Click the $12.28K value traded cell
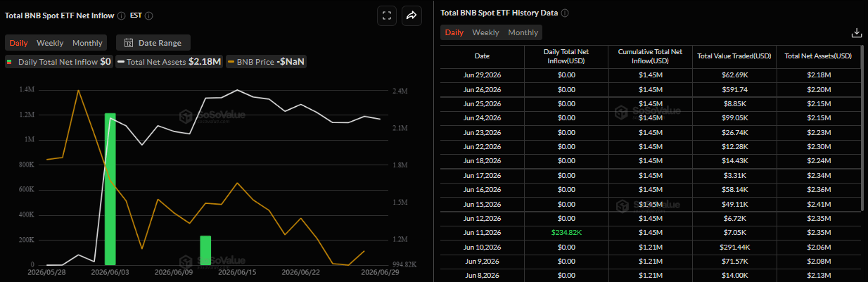This screenshot has height=282, width=868. (734, 146)
